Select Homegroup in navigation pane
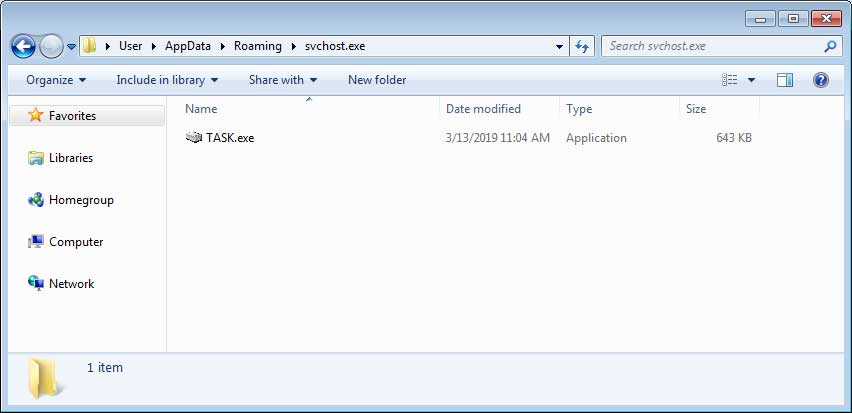Image resolution: width=852 pixels, height=413 pixels. pyautogui.click(x=81, y=200)
